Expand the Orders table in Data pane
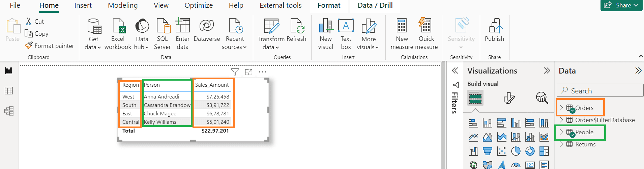Screen dimensions: 644x169 point(561,108)
